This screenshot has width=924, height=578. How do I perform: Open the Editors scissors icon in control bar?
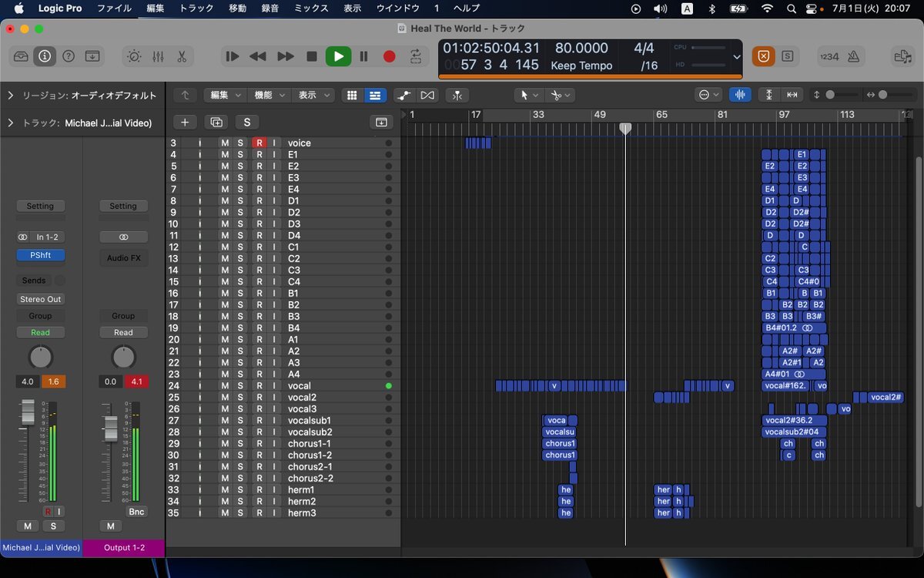(182, 56)
